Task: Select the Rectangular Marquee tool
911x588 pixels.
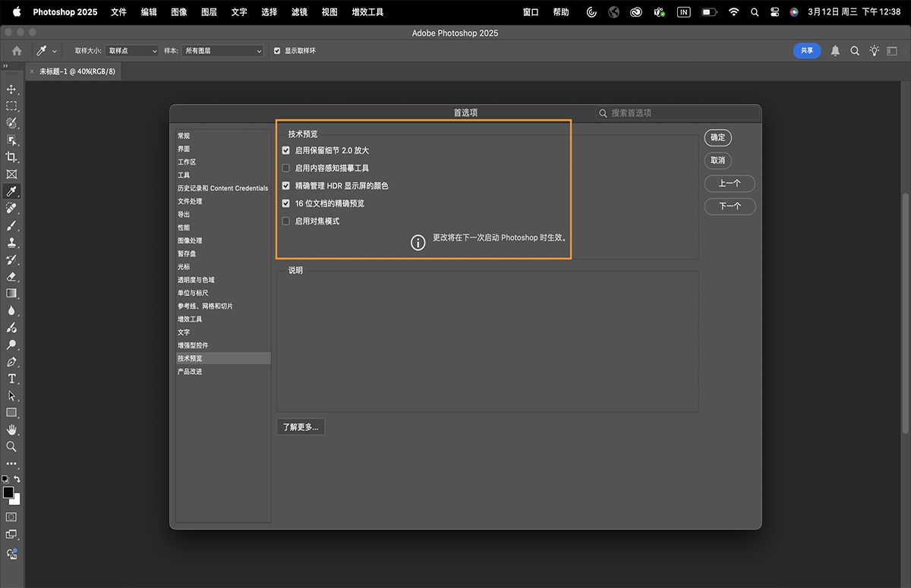Action: click(x=11, y=106)
